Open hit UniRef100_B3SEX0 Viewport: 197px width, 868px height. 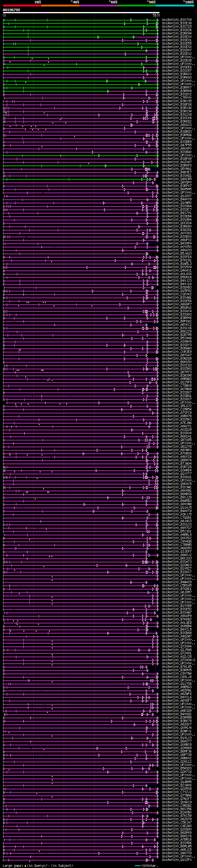pyautogui.click(x=177, y=37)
